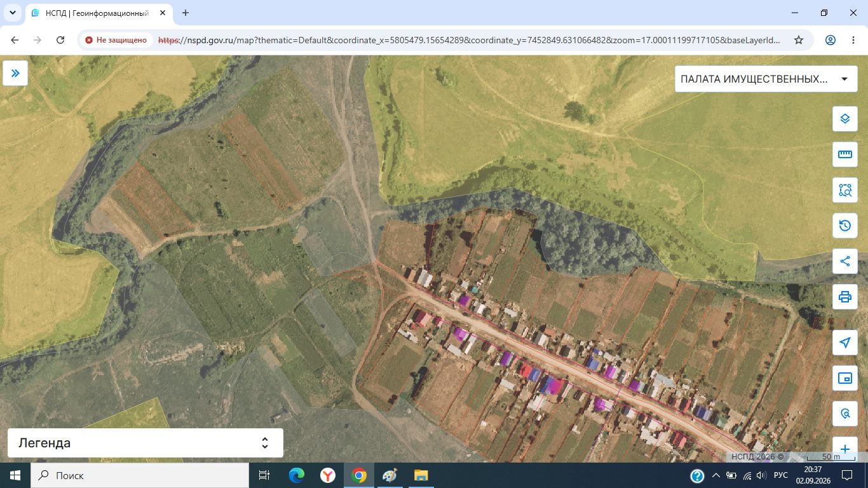Image resolution: width=868 pixels, height=488 pixels.
Task: Switch to the НСПД browser tab
Action: pyautogui.click(x=97, y=13)
